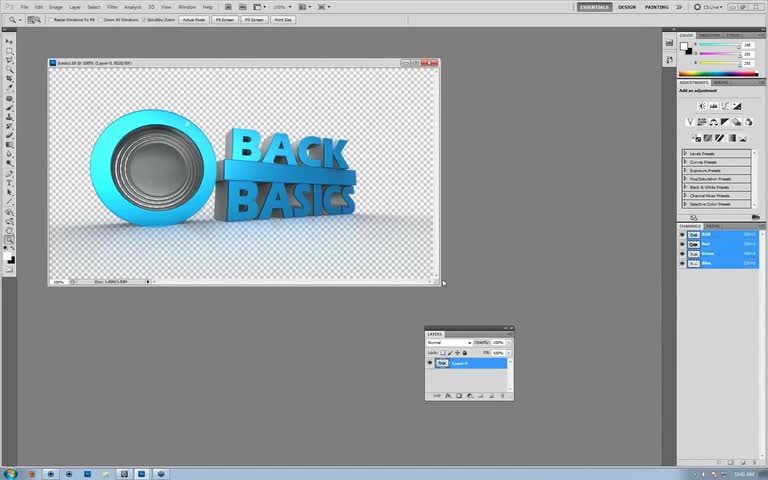Open the Filter menu
Viewport: 768px width, 480px height.
(x=112, y=7)
